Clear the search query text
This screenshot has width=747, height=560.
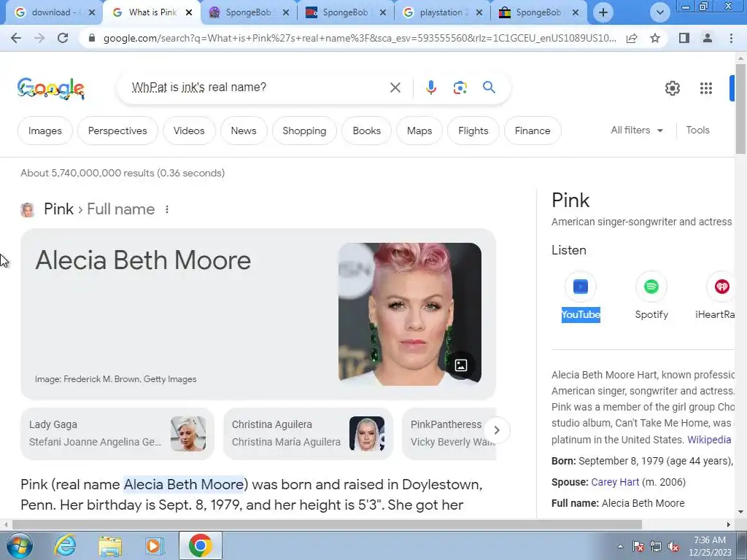pos(395,87)
